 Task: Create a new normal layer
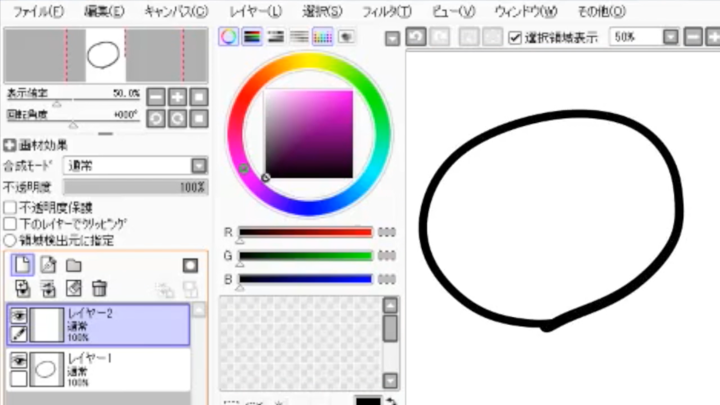(x=22, y=265)
